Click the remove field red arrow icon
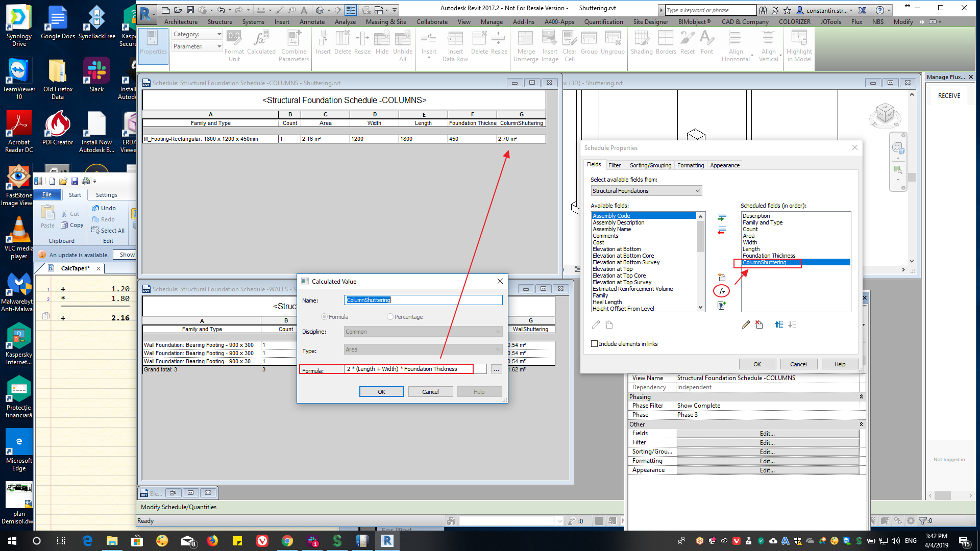This screenshot has width=980, height=551. (x=721, y=231)
